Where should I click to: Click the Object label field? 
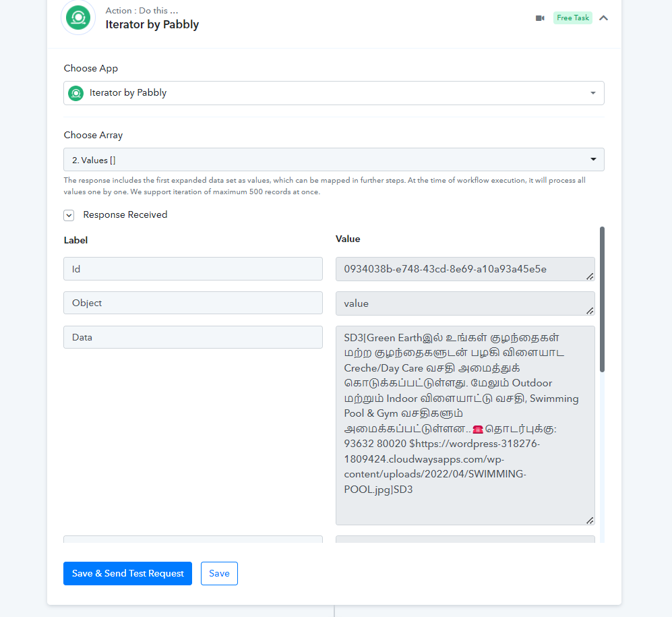[x=193, y=303]
